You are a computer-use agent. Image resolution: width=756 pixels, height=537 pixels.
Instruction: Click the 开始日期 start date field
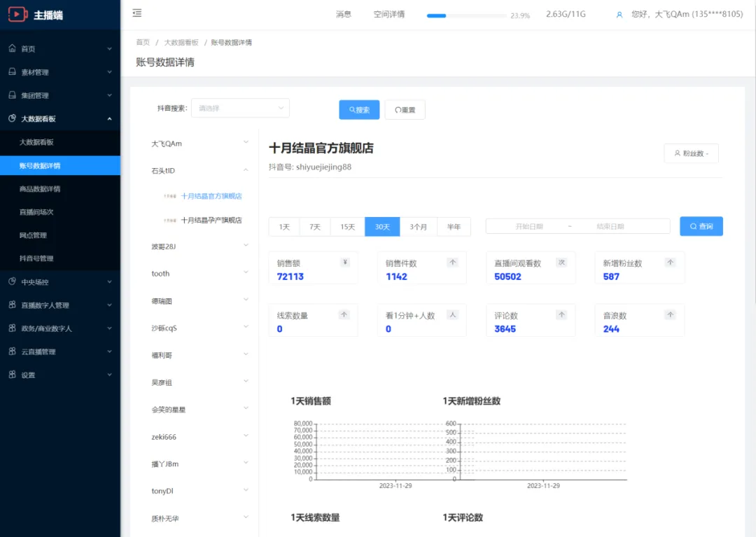tap(529, 225)
